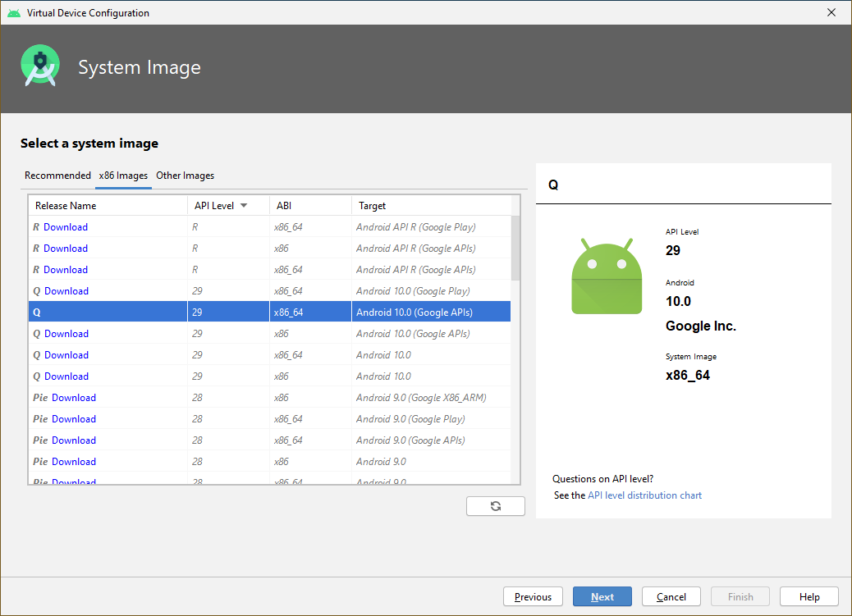The image size is (852, 616).
Task: Click the ABI column header
Action: (310, 205)
